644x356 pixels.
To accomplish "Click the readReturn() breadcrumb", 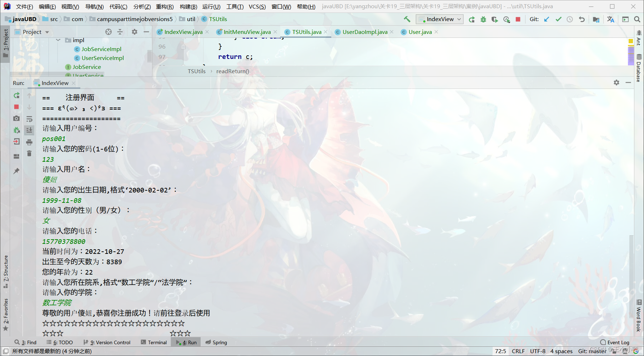I will (x=232, y=71).
